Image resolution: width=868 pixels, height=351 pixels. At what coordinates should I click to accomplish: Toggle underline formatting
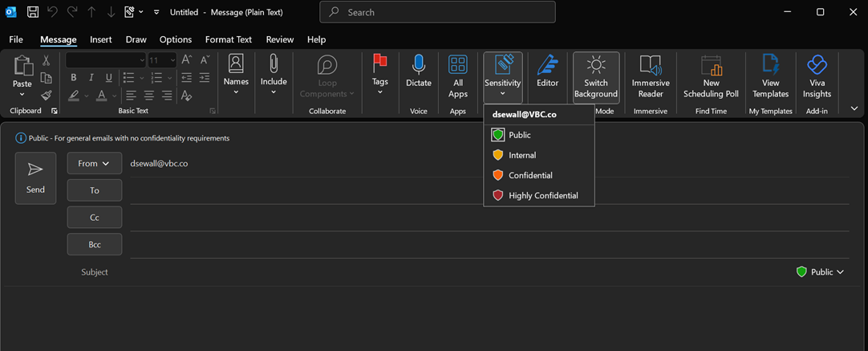(107, 78)
